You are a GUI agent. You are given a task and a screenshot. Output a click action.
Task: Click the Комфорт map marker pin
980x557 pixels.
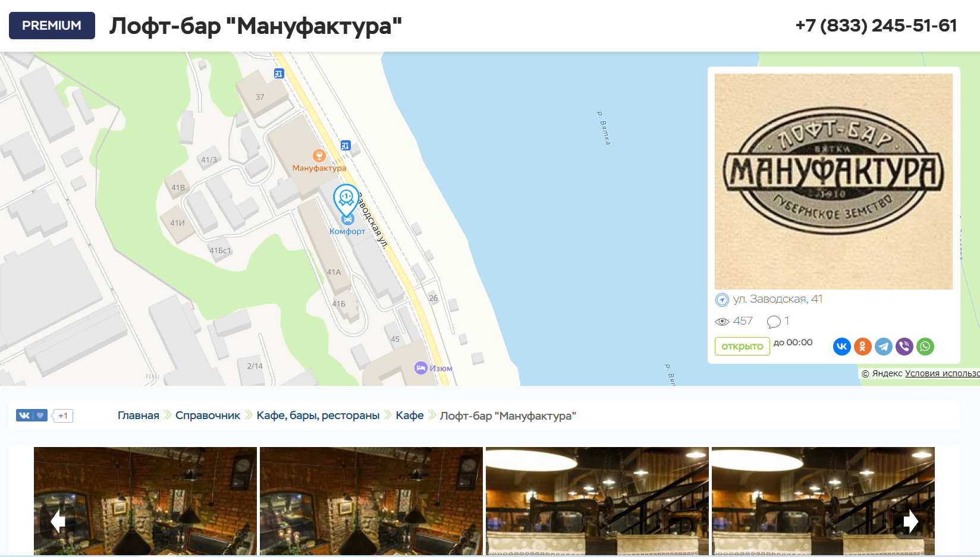(x=346, y=201)
